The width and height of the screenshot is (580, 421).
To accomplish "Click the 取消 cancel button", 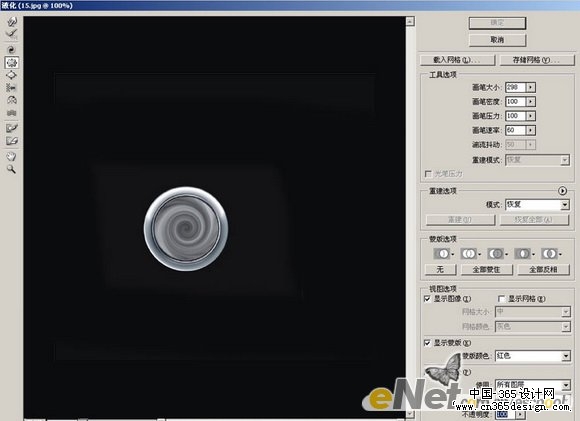I will 497,40.
